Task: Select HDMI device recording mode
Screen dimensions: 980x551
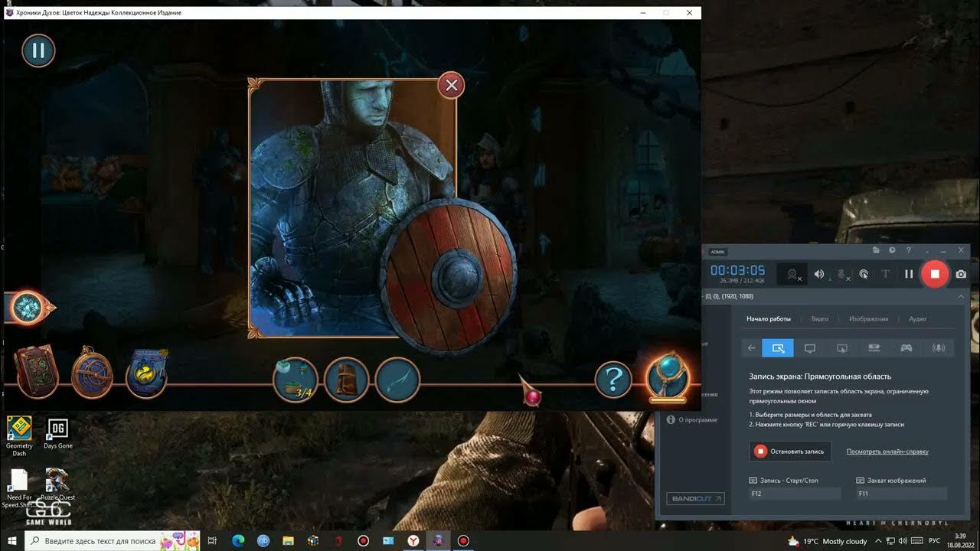Action: click(x=874, y=348)
